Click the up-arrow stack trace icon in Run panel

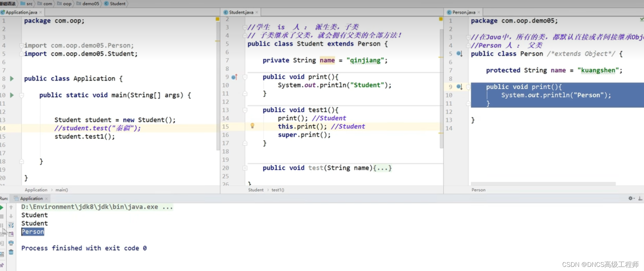point(11,207)
